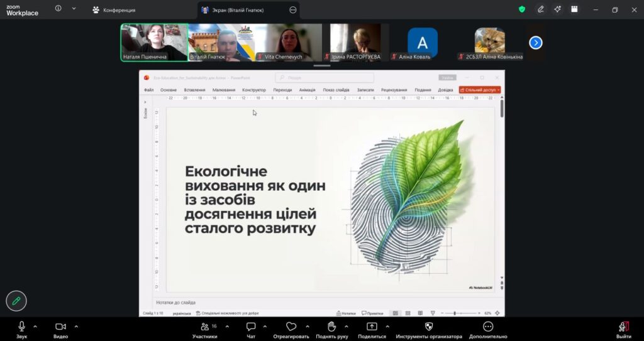Toggle the Видео camera on or off
Viewport: 644px width, 341px height.
[x=61, y=327]
